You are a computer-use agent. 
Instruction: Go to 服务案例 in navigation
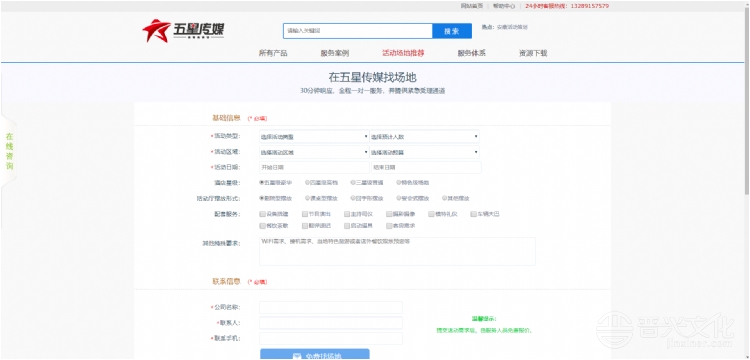(x=334, y=53)
